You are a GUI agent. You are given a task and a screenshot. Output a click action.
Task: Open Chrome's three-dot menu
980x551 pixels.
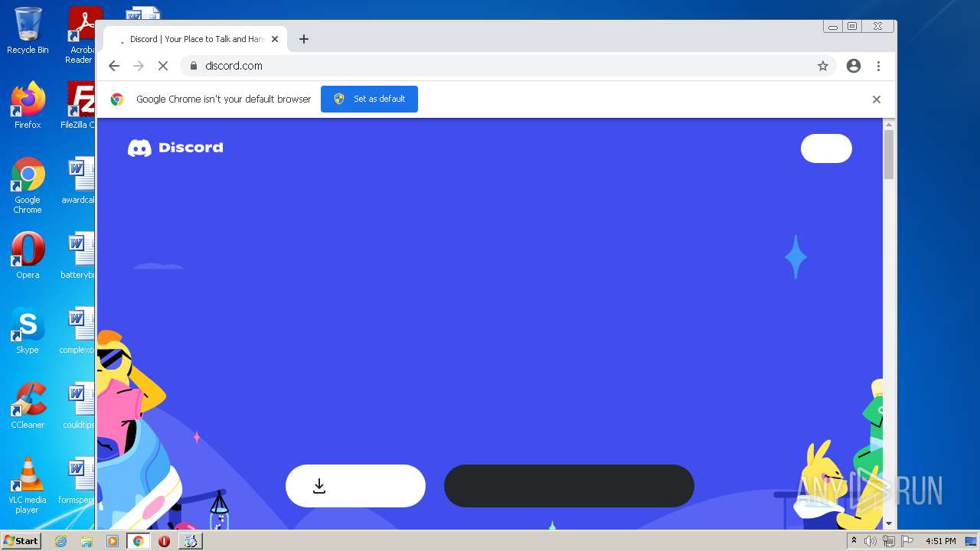tap(879, 66)
